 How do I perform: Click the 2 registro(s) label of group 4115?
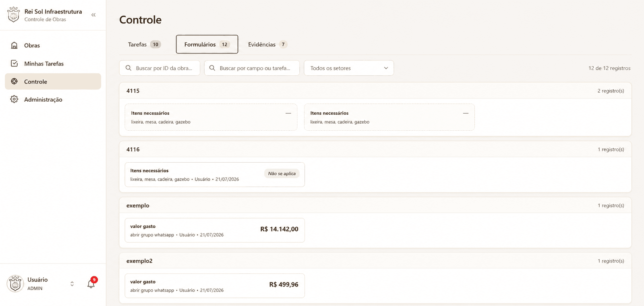(611, 91)
